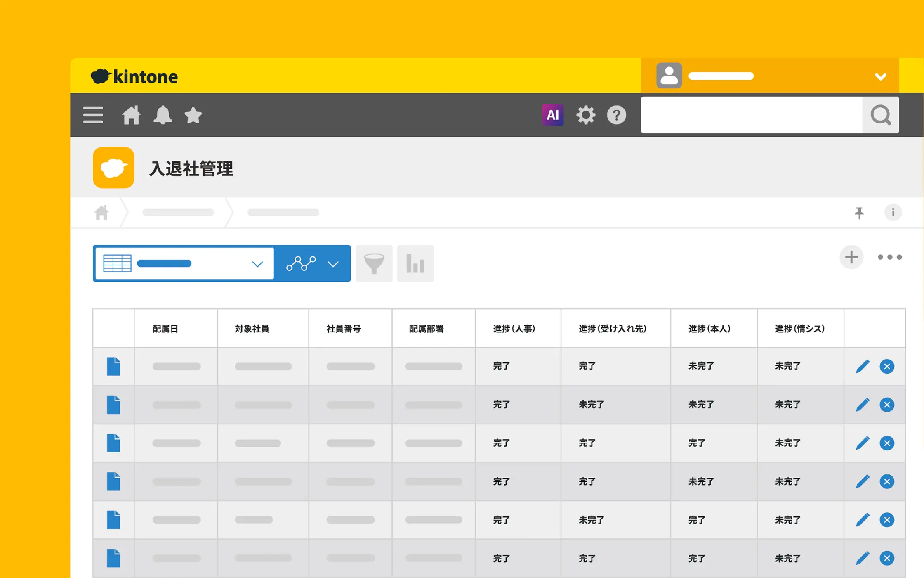Delete the first record with X button
Image resolution: width=924 pixels, height=578 pixels.
(x=887, y=366)
